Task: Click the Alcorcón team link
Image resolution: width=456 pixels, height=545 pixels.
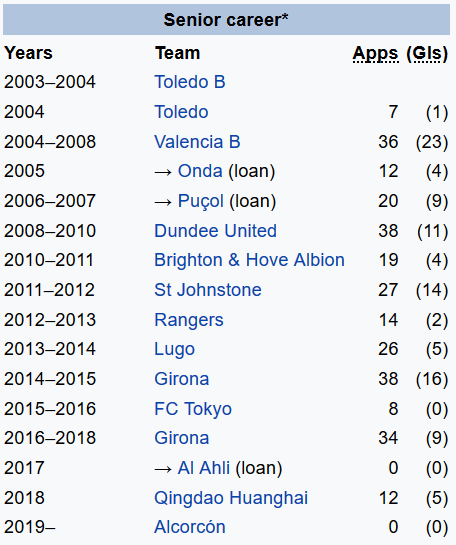Action: pyautogui.click(x=190, y=527)
